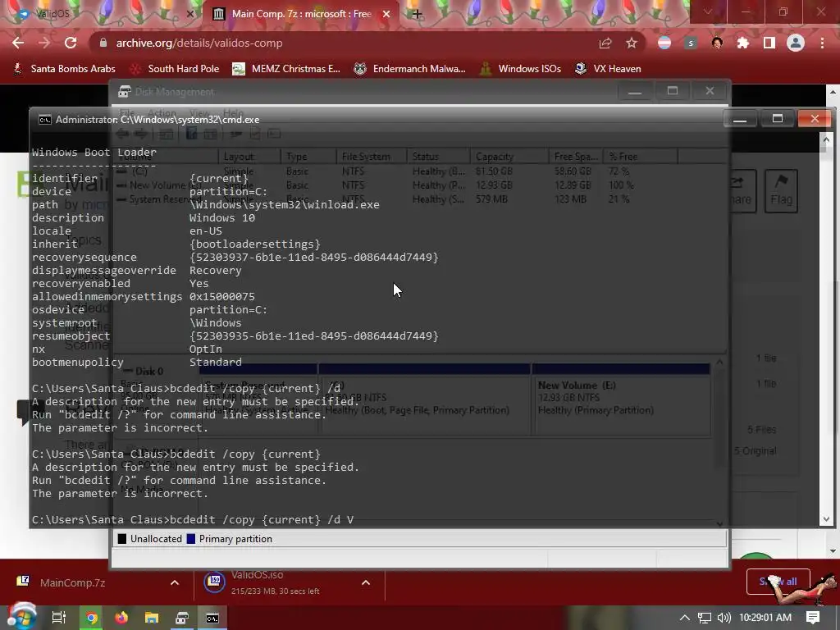Go back using the browser back arrow
This screenshot has width=840, height=630.
18,43
